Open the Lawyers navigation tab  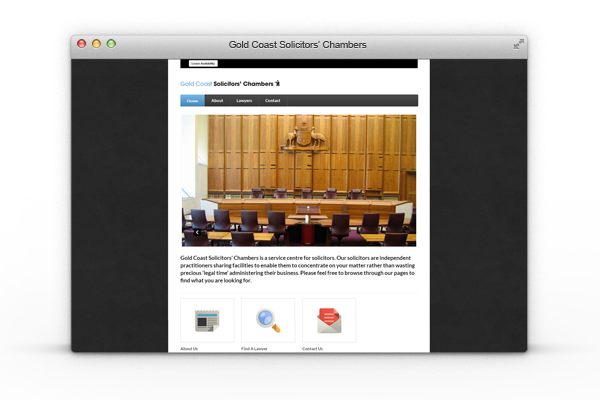point(244,101)
